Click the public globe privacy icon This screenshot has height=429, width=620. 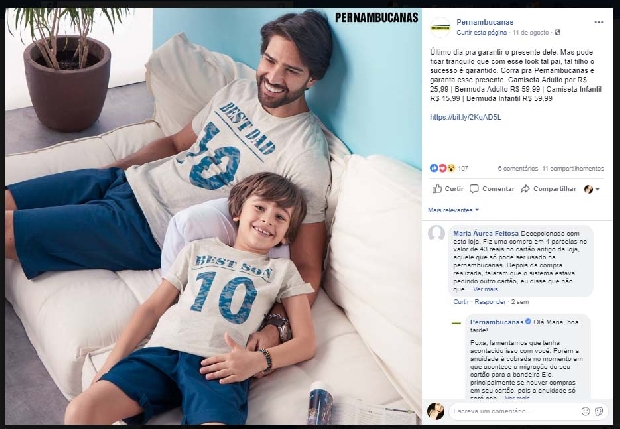[558, 32]
